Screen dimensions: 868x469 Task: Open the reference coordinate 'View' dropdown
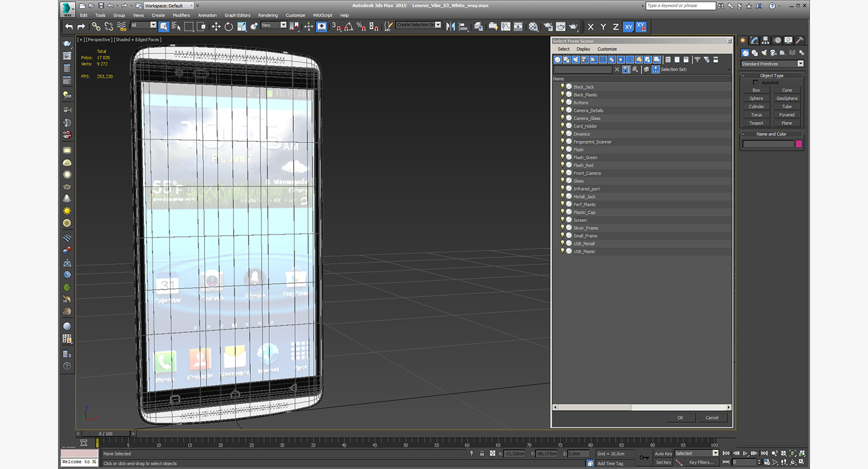coord(274,25)
